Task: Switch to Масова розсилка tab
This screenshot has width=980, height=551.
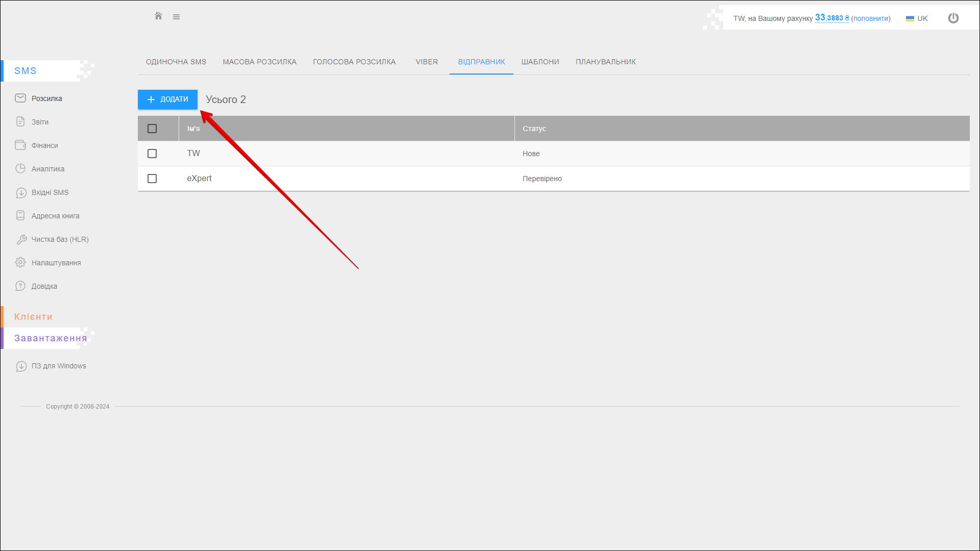Action: pyautogui.click(x=259, y=62)
